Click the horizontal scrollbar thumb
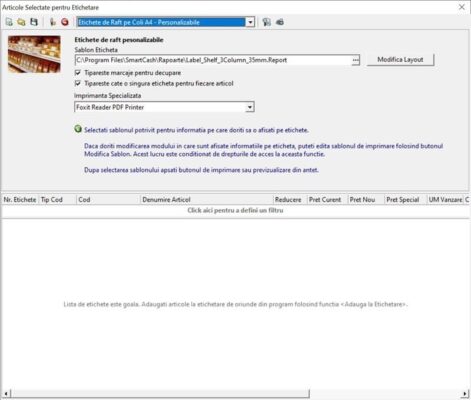471x400 pixels. click(160, 394)
